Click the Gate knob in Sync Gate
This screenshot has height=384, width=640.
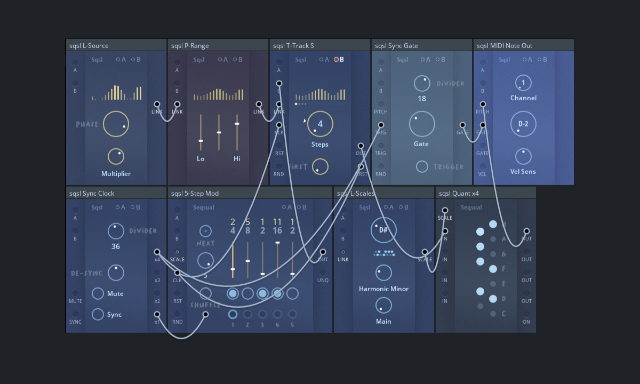pyautogui.click(x=422, y=124)
